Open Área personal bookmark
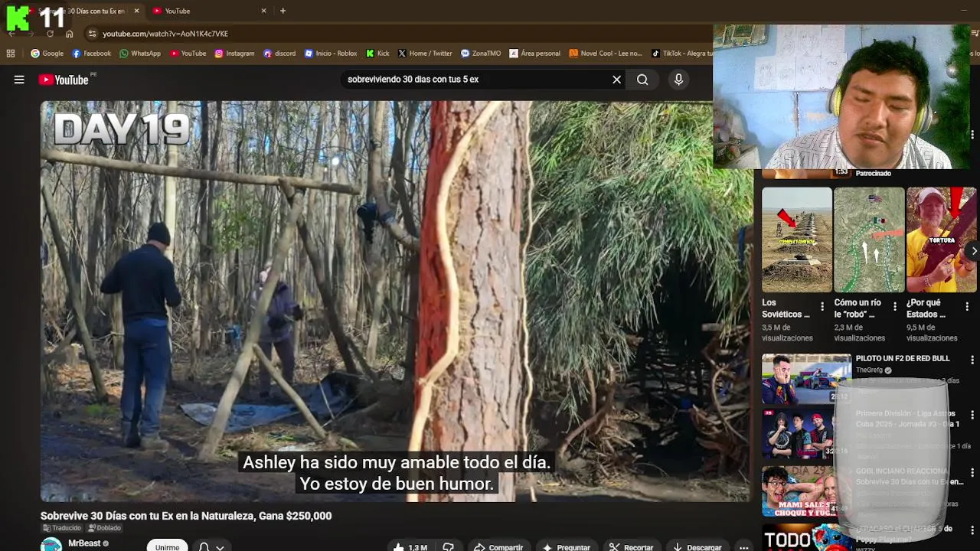Screen dimensions: 980x551 [x=534, y=54]
